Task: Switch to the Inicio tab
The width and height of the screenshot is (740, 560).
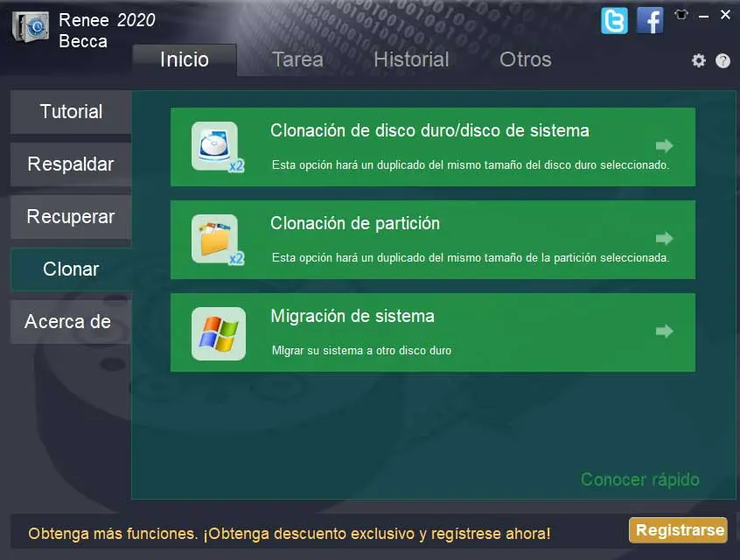Action: [x=185, y=60]
